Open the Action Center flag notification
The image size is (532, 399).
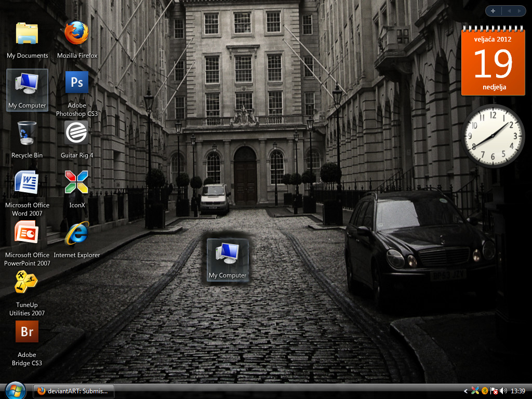tap(494, 391)
